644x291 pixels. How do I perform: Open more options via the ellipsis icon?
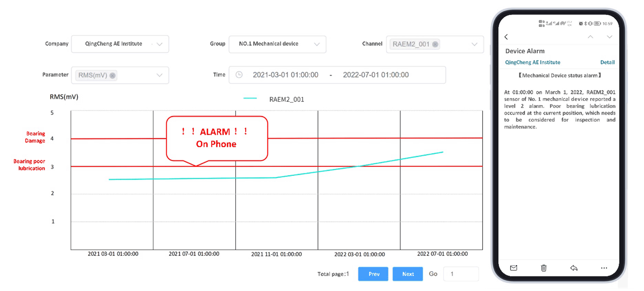(x=604, y=268)
